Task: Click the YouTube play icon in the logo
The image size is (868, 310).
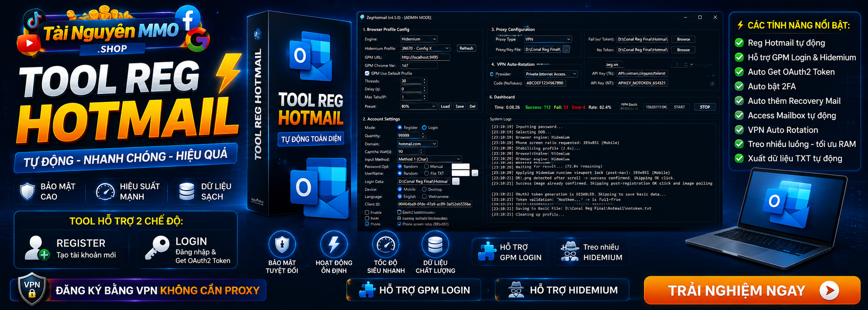Action: coord(29,43)
